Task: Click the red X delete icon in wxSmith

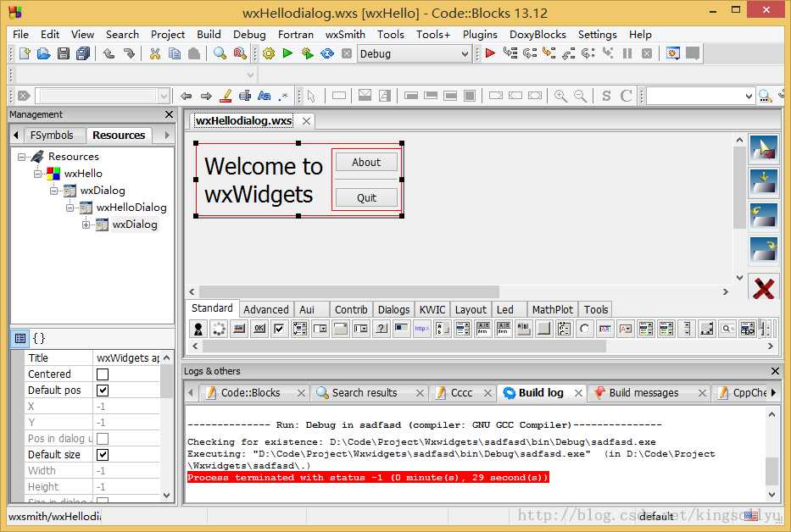Action: (x=763, y=289)
